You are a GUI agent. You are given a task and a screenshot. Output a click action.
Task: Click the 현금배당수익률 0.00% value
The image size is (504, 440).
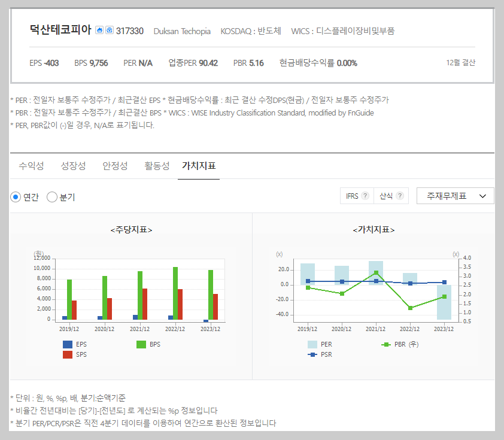pos(318,63)
